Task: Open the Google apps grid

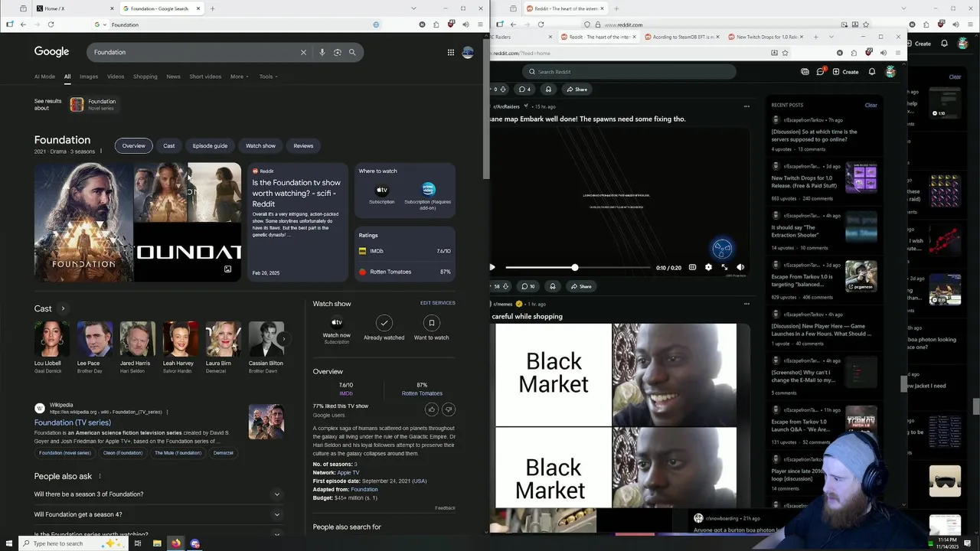Action: pyautogui.click(x=451, y=52)
